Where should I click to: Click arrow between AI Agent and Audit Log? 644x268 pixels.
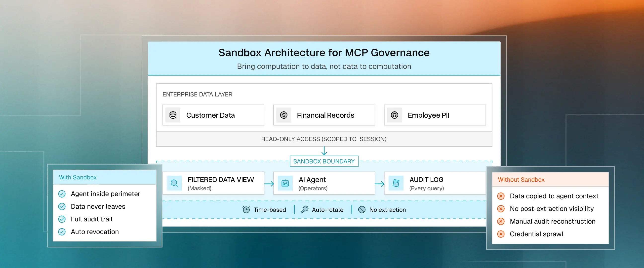pyautogui.click(x=379, y=184)
